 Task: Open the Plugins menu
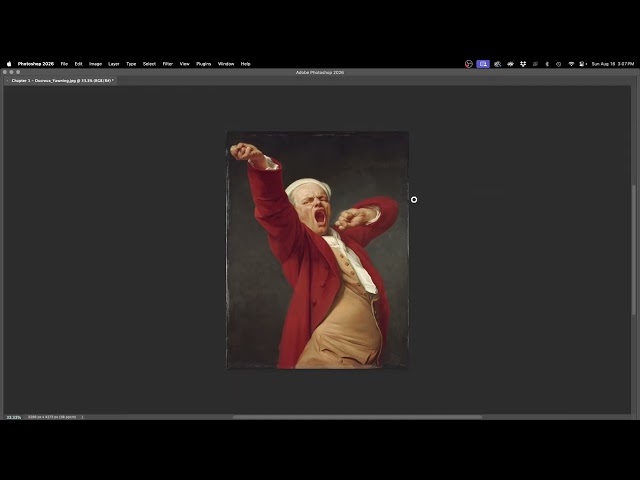(204, 64)
